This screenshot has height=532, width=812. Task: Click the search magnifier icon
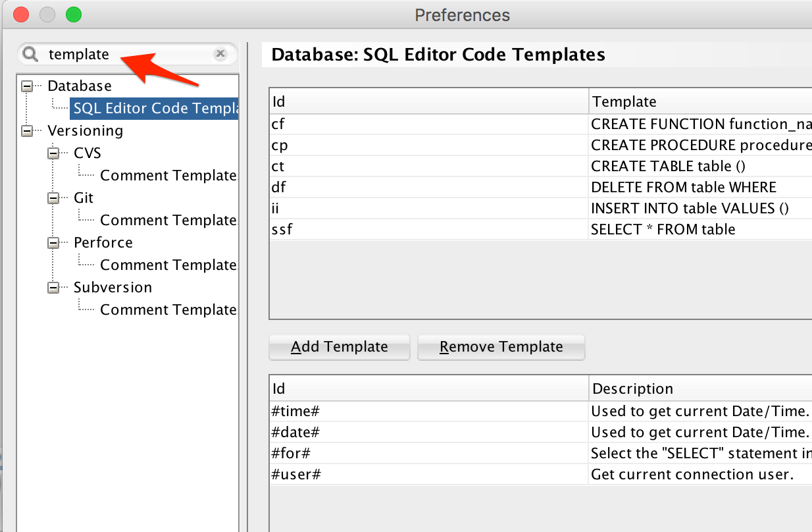click(30, 54)
